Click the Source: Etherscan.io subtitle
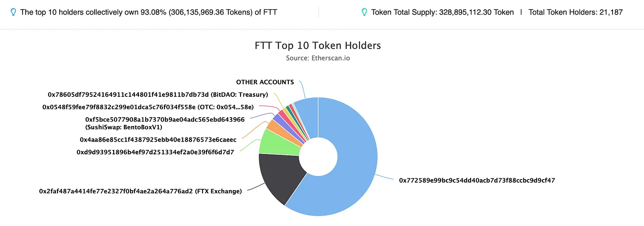644x226 pixels. [x=318, y=58]
